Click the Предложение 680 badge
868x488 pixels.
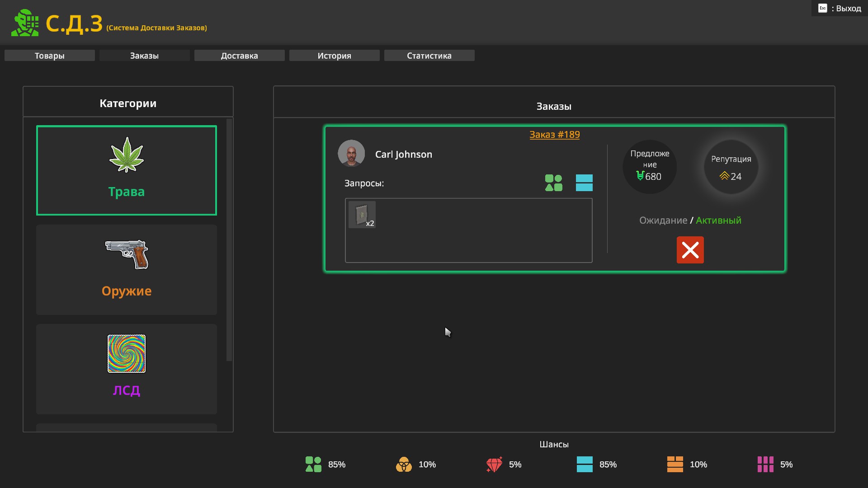[x=650, y=167]
